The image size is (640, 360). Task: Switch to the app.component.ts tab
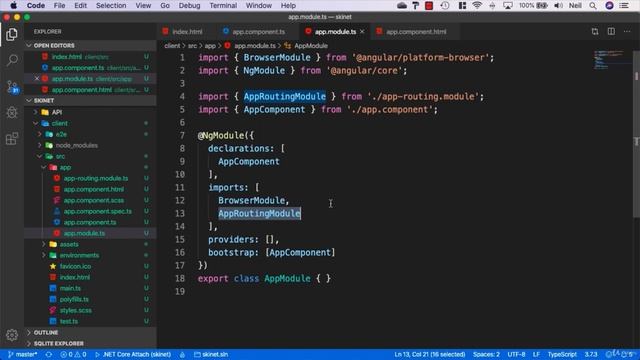point(258,31)
